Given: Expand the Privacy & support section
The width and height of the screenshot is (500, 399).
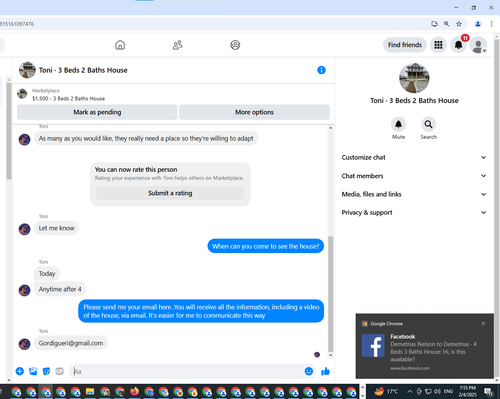Looking at the screenshot, I should (414, 212).
